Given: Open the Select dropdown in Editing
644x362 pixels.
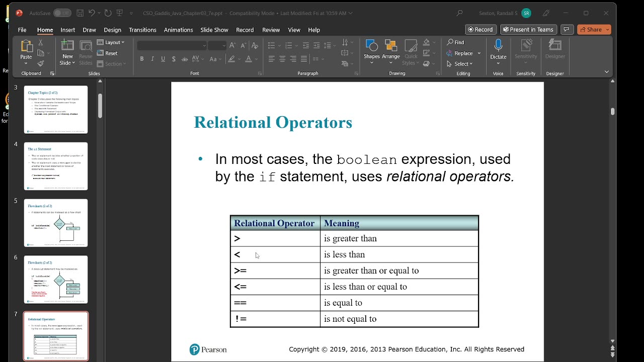Looking at the screenshot, I should [460, 64].
